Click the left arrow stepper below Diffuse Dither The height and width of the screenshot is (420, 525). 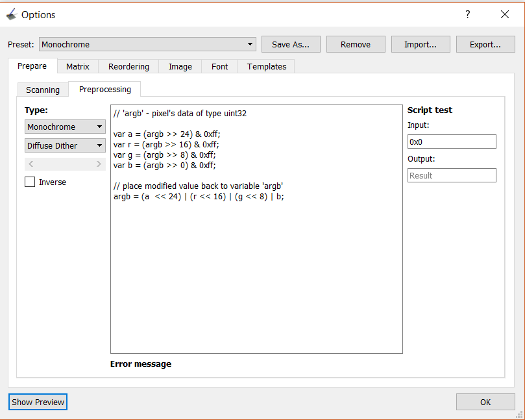30,164
